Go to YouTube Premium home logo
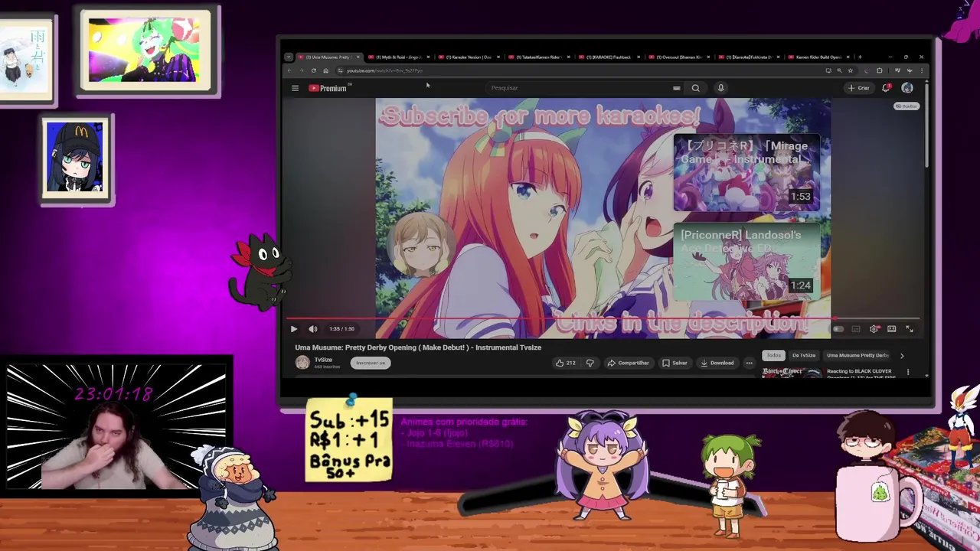This screenshot has width=980, height=551. (x=328, y=88)
